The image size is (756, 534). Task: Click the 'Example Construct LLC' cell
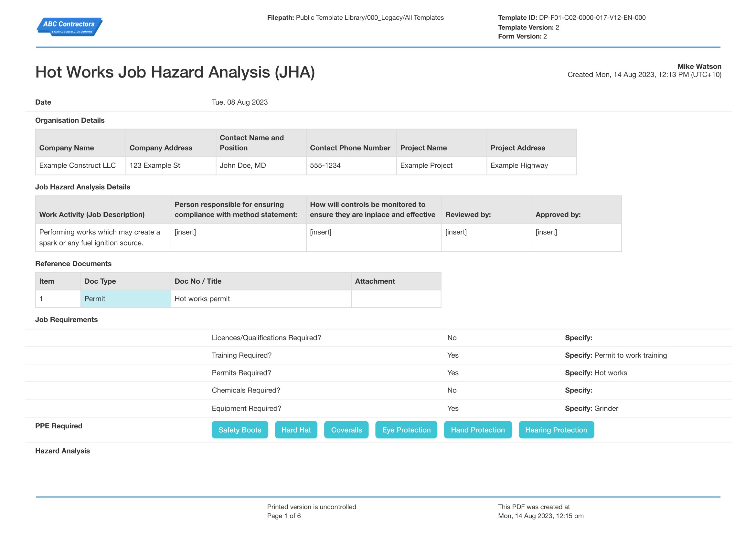coord(81,165)
